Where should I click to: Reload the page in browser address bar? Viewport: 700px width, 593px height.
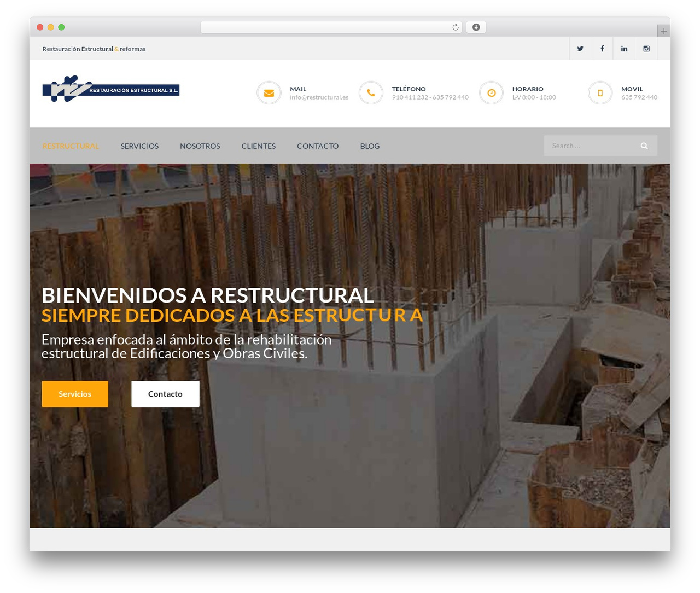click(x=455, y=27)
